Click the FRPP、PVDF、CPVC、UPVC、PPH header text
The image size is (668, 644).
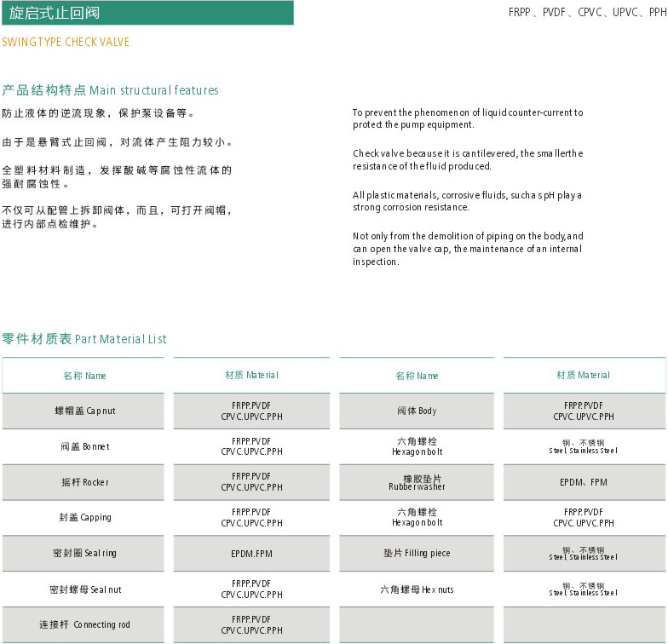pos(587,13)
